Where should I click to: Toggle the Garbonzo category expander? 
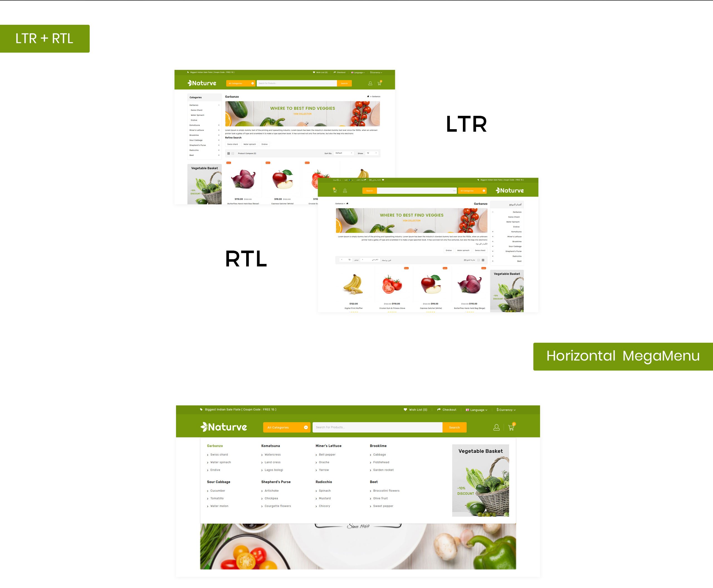pyautogui.click(x=219, y=105)
